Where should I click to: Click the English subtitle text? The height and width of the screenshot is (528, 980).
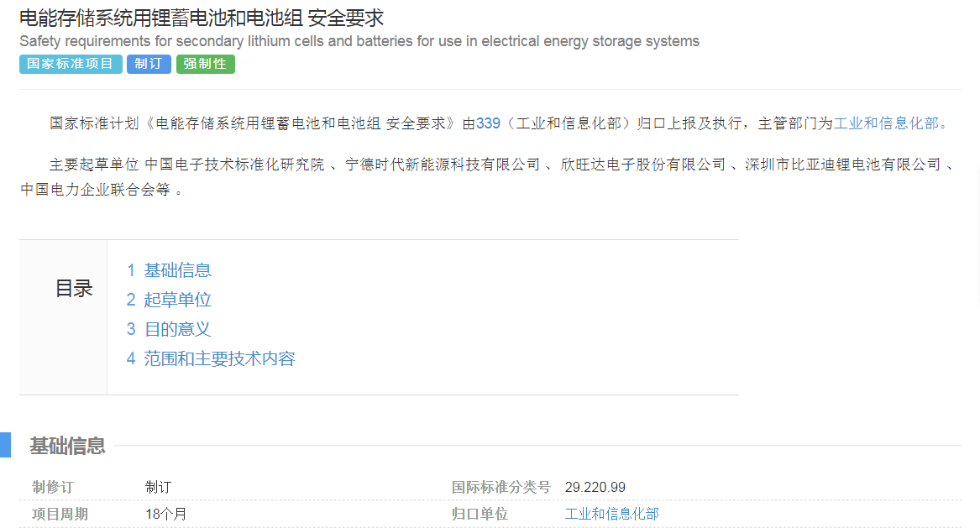[x=359, y=41]
